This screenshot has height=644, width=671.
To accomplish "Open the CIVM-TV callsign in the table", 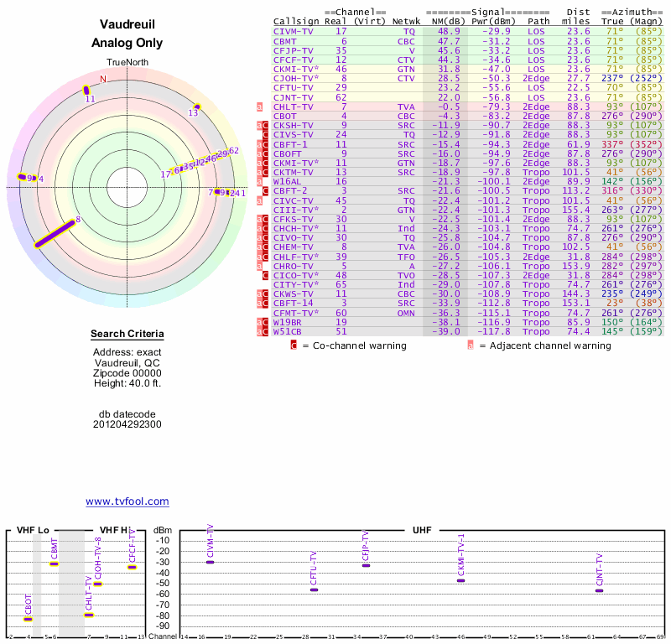I will (x=294, y=31).
